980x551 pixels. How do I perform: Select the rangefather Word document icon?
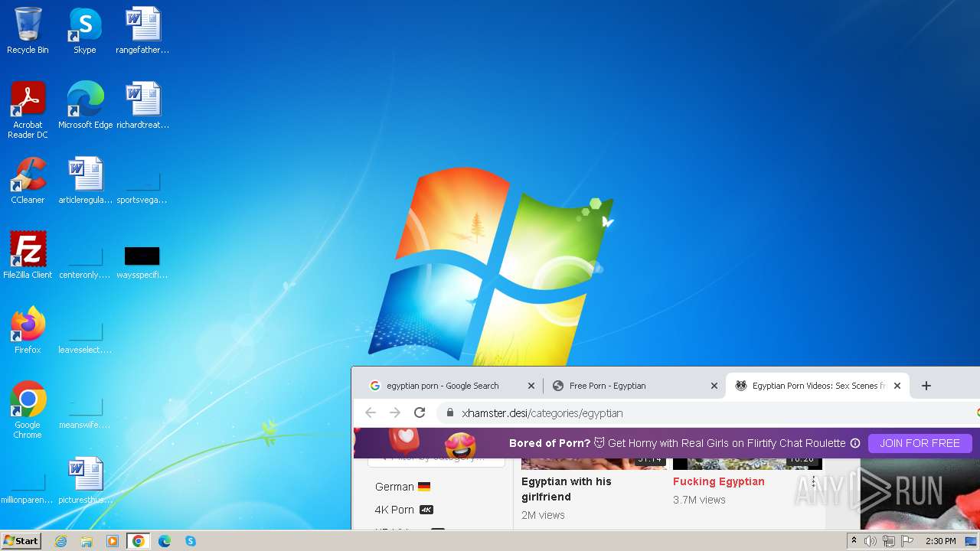[x=142, y=31]
